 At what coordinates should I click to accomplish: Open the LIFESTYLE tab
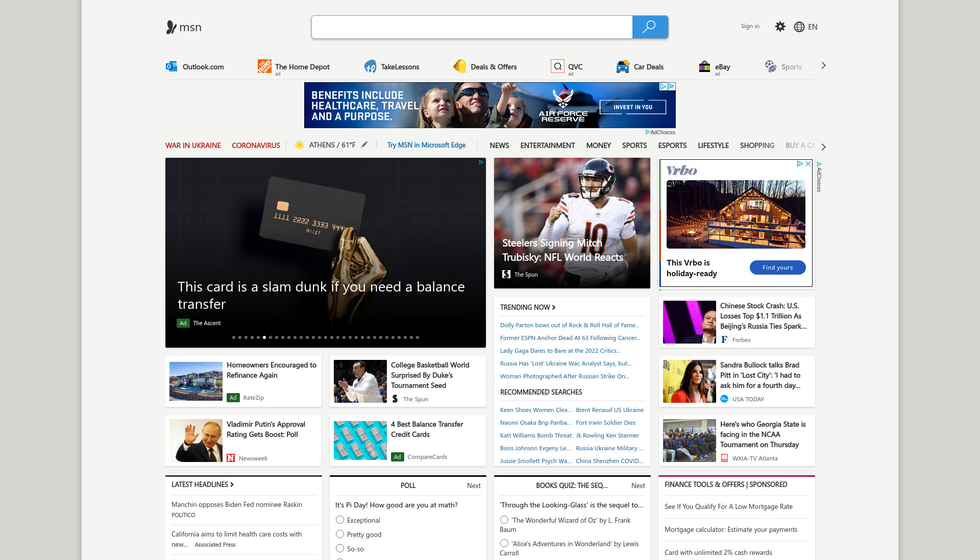point(713,145)
